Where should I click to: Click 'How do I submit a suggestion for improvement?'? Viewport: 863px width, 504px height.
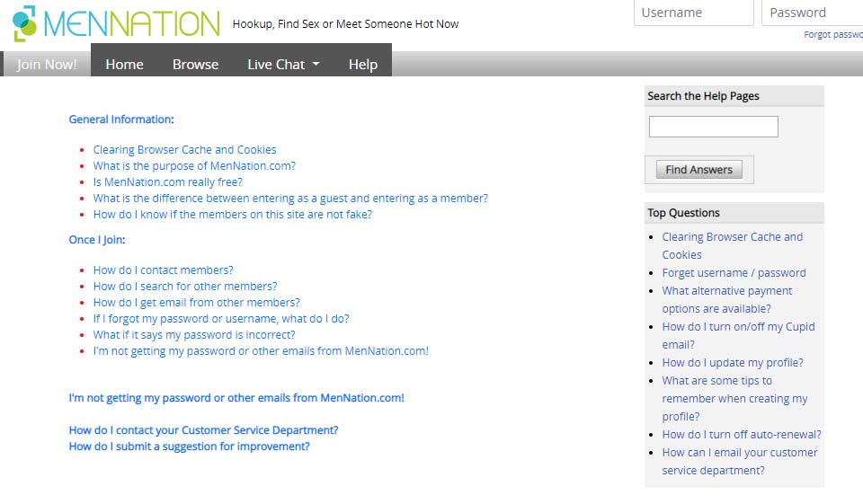coord(189,447)
